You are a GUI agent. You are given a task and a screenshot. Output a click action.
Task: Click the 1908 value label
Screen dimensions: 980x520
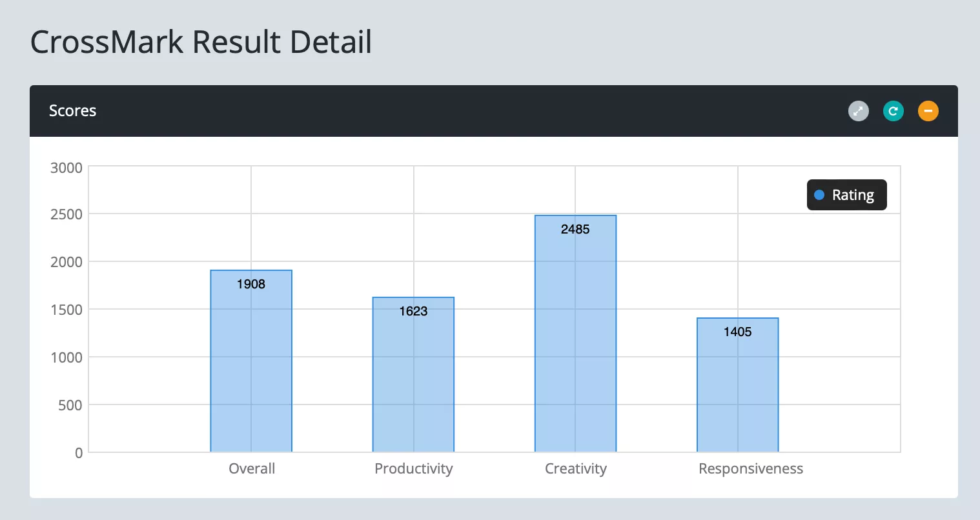tap(251, 284)
